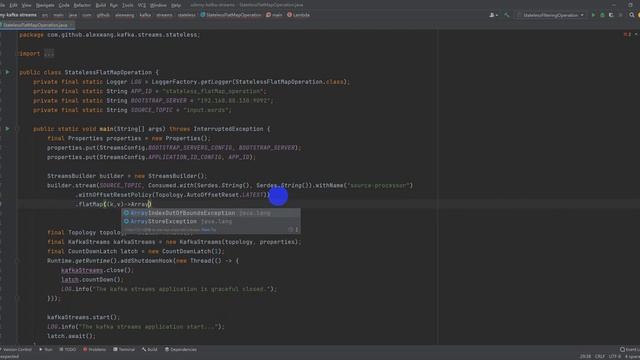The image size is (640, 360).
Task: Click the green Run button in toolbar
Action: tap(593, 15)
